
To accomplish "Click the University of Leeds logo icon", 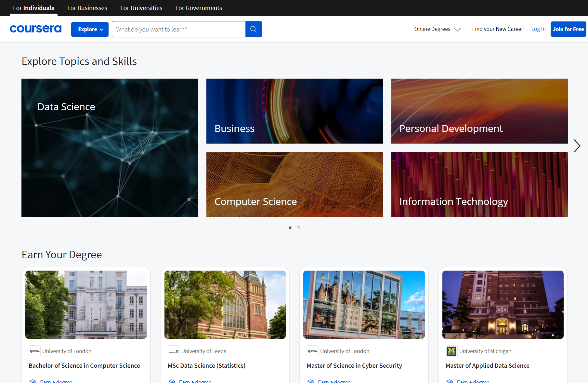I will (174, 351).
